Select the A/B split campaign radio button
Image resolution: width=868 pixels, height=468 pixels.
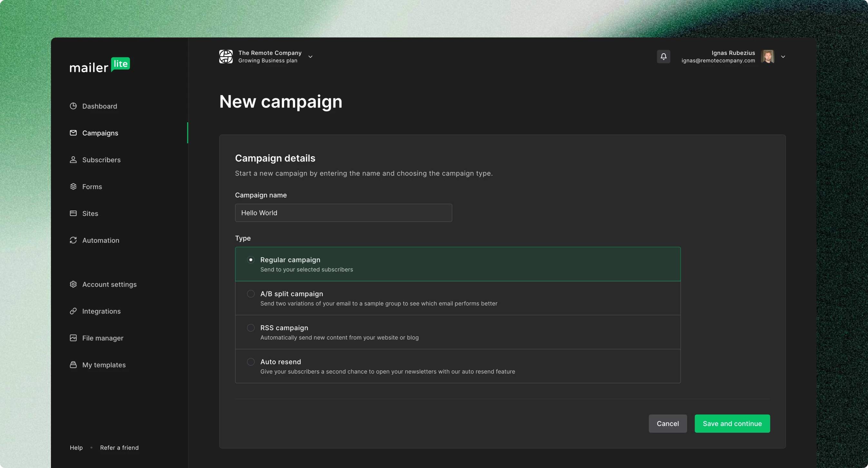coord(251,294)
